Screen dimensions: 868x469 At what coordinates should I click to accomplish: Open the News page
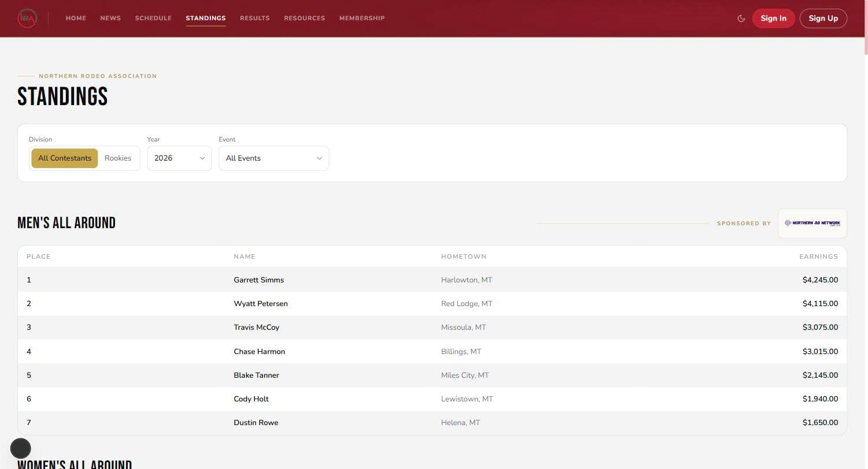coord(110,18)
